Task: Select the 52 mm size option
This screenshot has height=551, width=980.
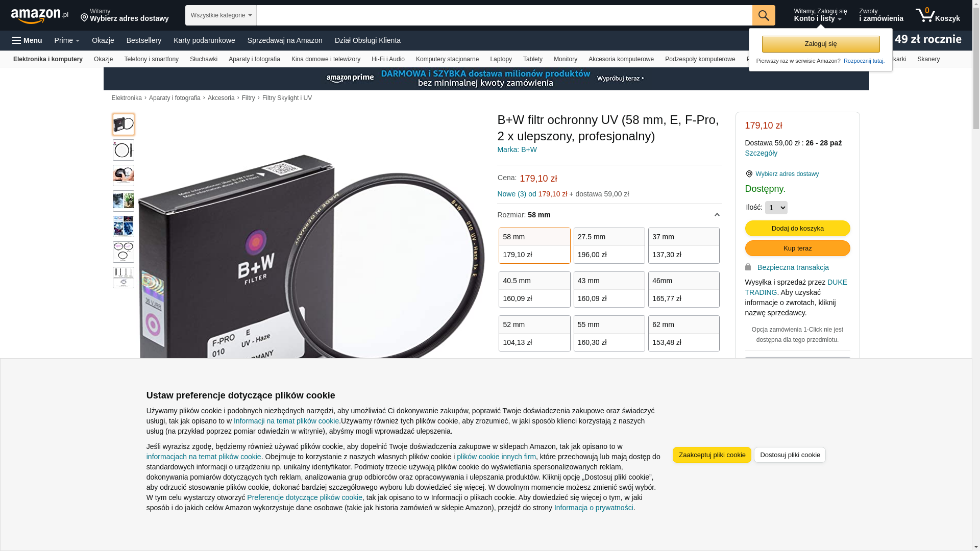Action: click(534, 333)
